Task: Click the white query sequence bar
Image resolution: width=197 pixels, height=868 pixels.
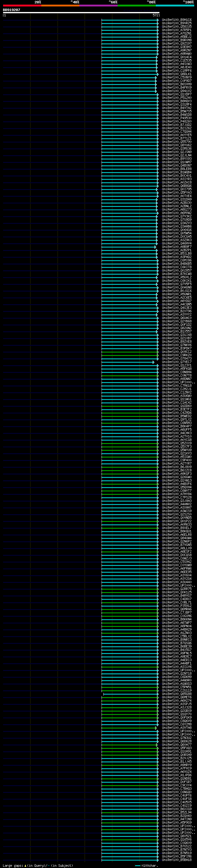Action: pos(81,12)
